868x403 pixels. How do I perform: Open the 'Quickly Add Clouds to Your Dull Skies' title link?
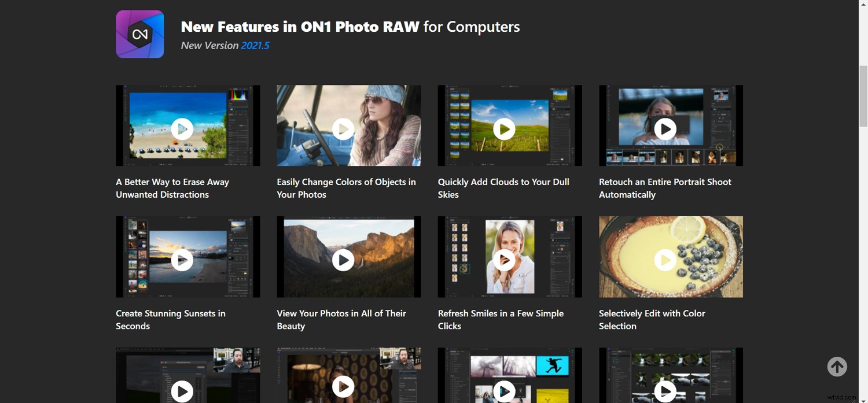click(x=503, y=188)
